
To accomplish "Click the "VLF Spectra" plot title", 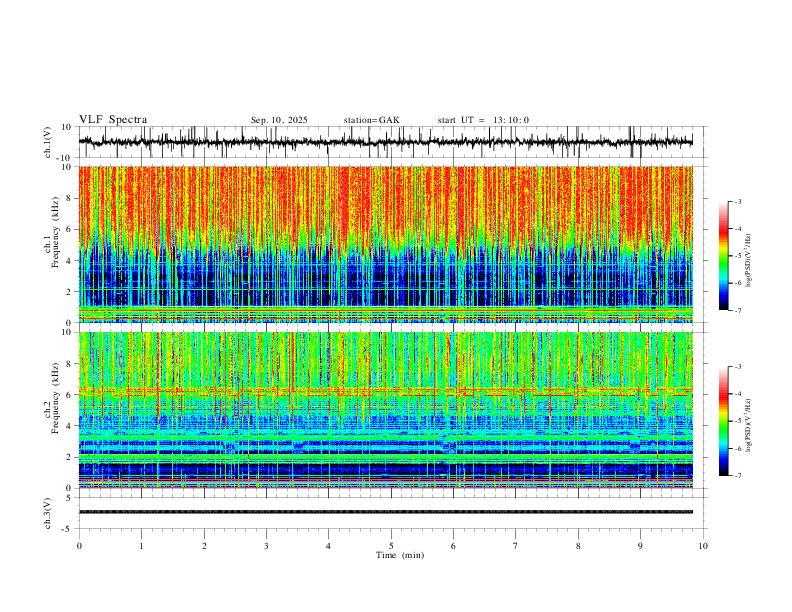I will point(113,120).
